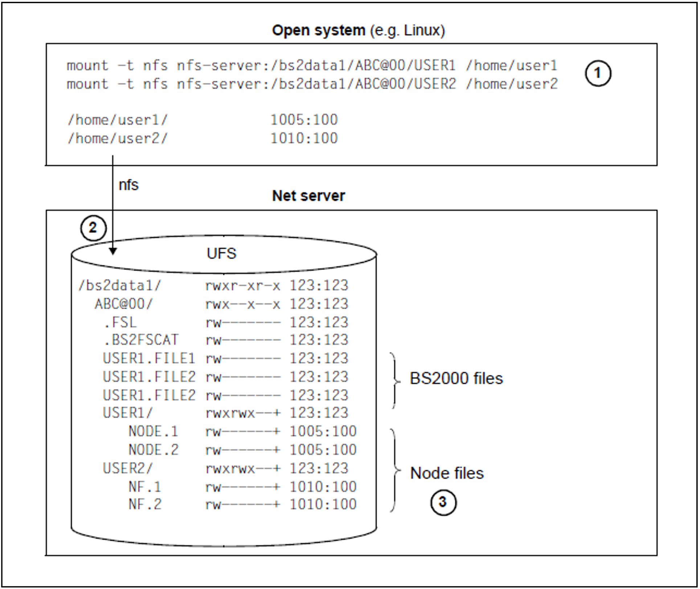The width and height of the screenshot is (700, 589).
Task: Click the UFS cylinder top label
Action: 221,253
